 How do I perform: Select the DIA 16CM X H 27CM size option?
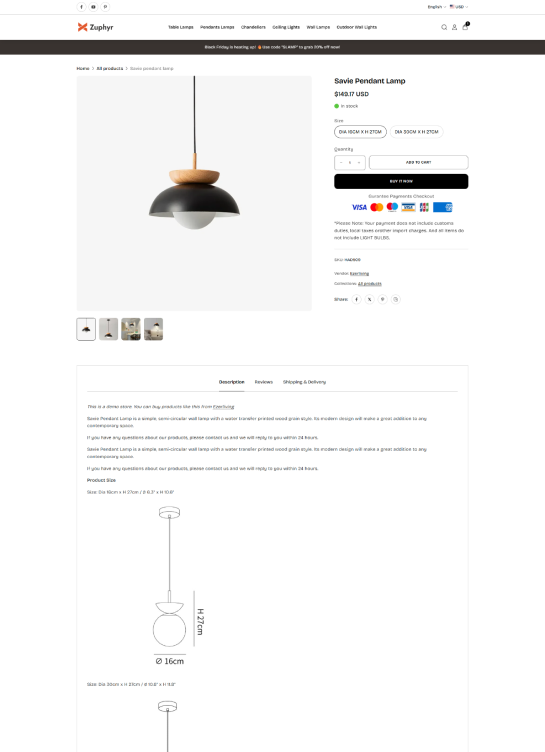(x=360, y=132)
